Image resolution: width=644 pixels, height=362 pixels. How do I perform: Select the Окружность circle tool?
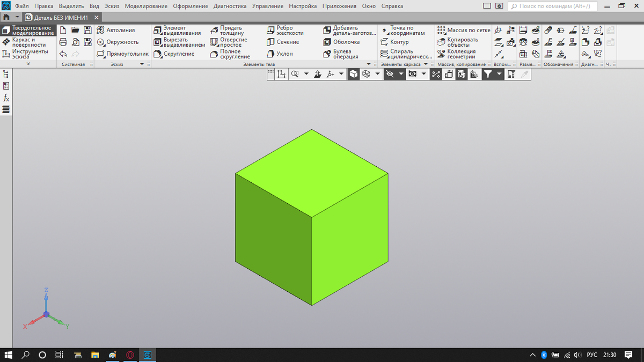tap(118, 42)
